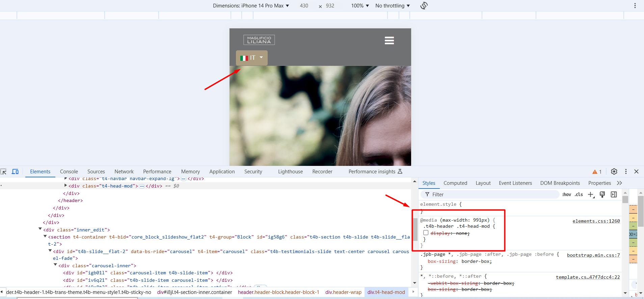Enable the display: none checkbox

point(426,233)
